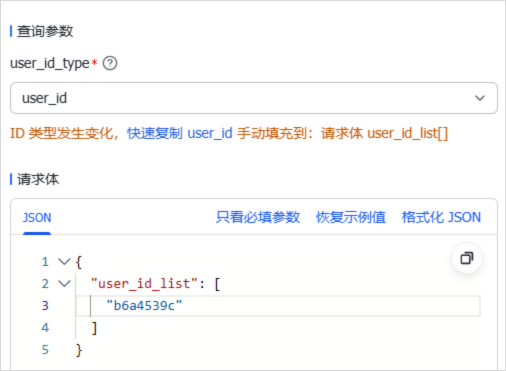Select the JSON tab
The image size is (506, 371).
pyautogui.click(x=37, y=218)
